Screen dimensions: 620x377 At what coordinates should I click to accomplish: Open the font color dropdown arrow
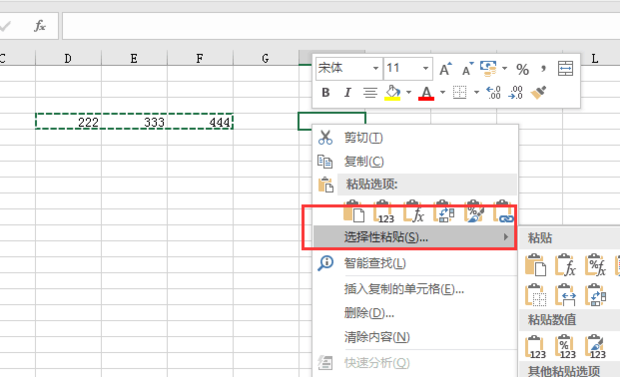(442, 93)
